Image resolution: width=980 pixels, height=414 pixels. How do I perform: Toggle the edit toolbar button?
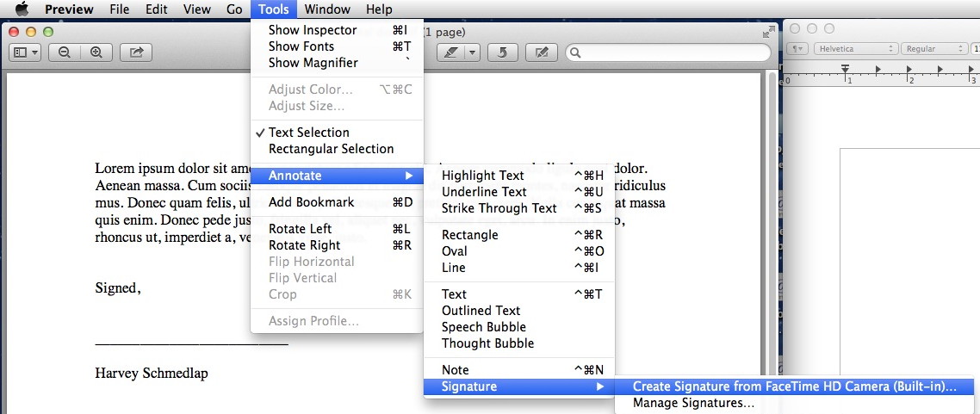[x=542, y=53]
